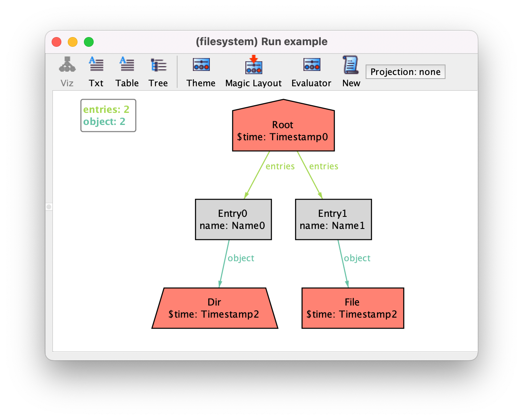The height and width of the screenshot is (420, 523).
Task: Minimize the window with yellow button
Action: click(x=73, y=42)
